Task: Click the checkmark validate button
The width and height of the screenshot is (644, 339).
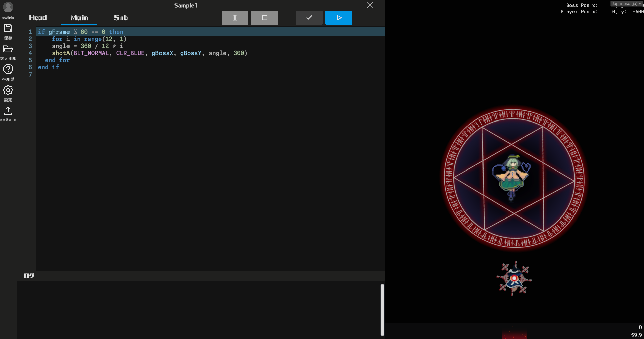Action: pyautogui.click(x=309, y=18)
